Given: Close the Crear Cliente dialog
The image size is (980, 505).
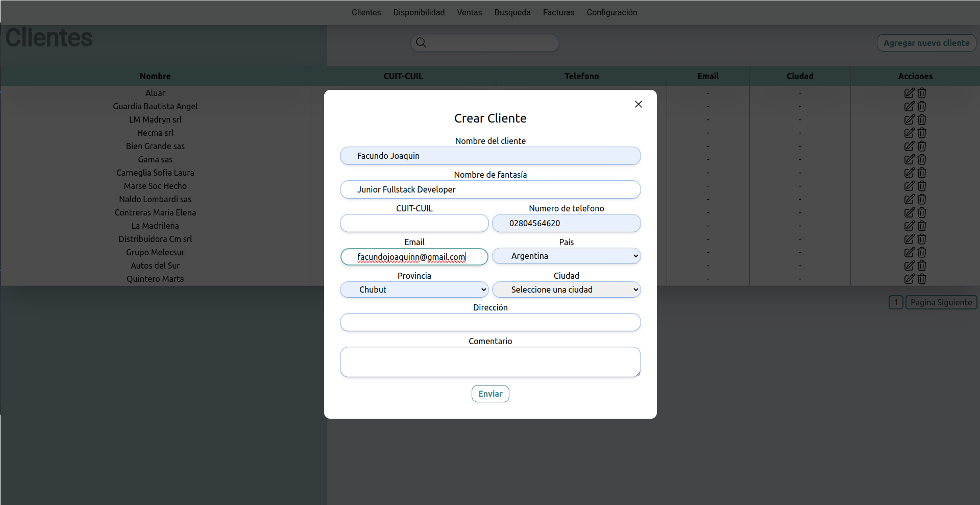Looking at the screenshot, I should click(638, 104).
